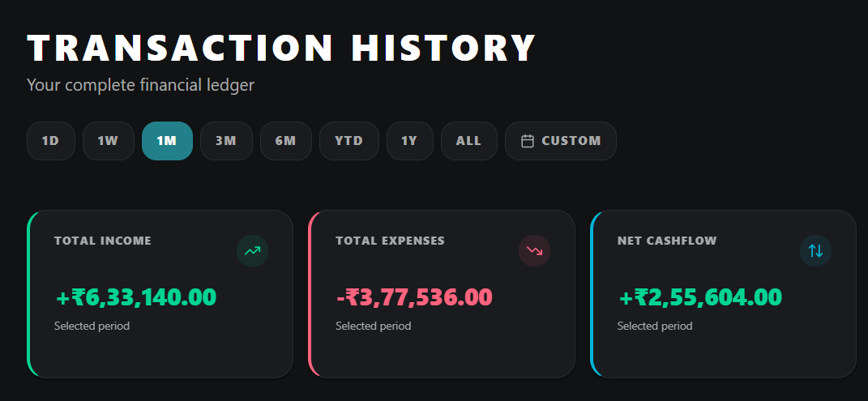Click the green trending-up income icon
The image size is (868, 401).
click(252, 251)
